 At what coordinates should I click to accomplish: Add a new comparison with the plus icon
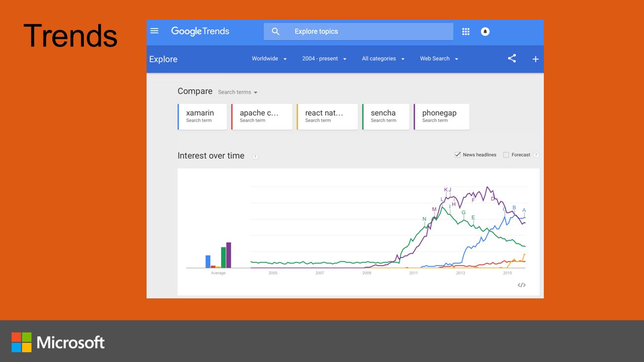(535, 59)
